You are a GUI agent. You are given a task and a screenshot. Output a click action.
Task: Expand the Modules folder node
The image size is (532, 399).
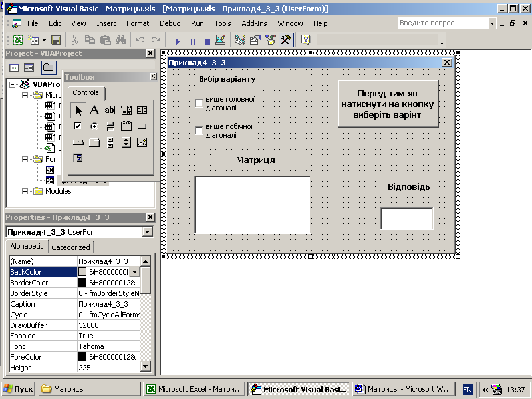point(25,191)
